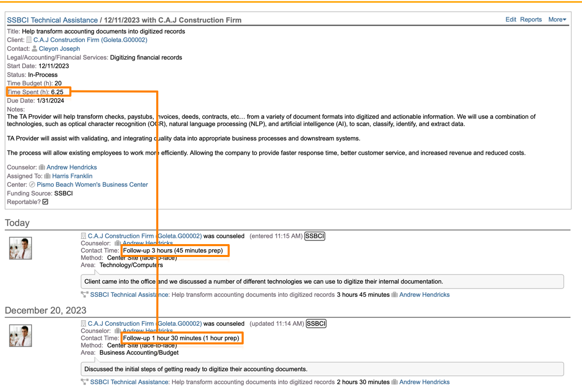
Task: Click counselor photo thumbnail under December 20
Action: 21,336
